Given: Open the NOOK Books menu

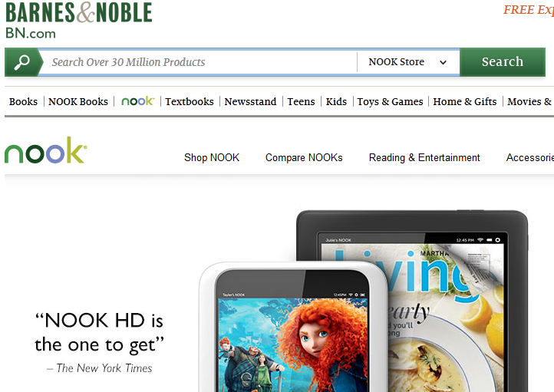Looking at the screenshot, I should coord(78,102).
